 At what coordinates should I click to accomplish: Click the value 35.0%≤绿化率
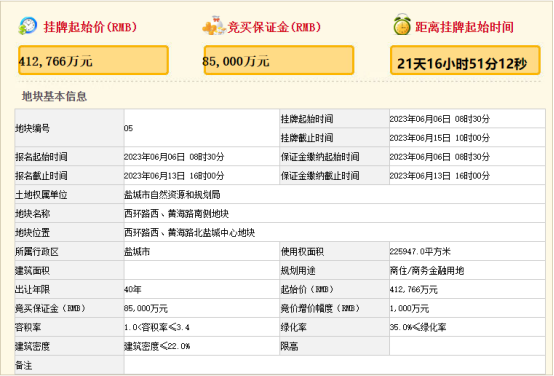pos(418,328)
